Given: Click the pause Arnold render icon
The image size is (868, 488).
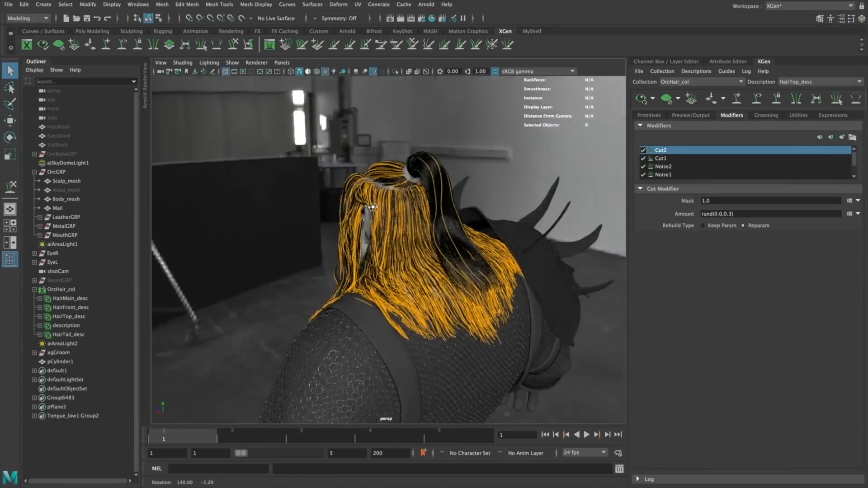Looking at the screenshot, I should coord(463,19).
